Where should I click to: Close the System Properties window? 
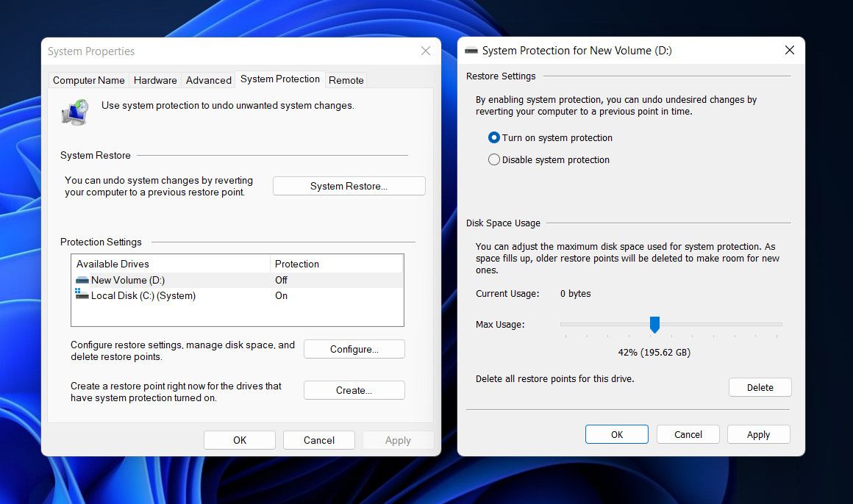(x=426, y=51)
